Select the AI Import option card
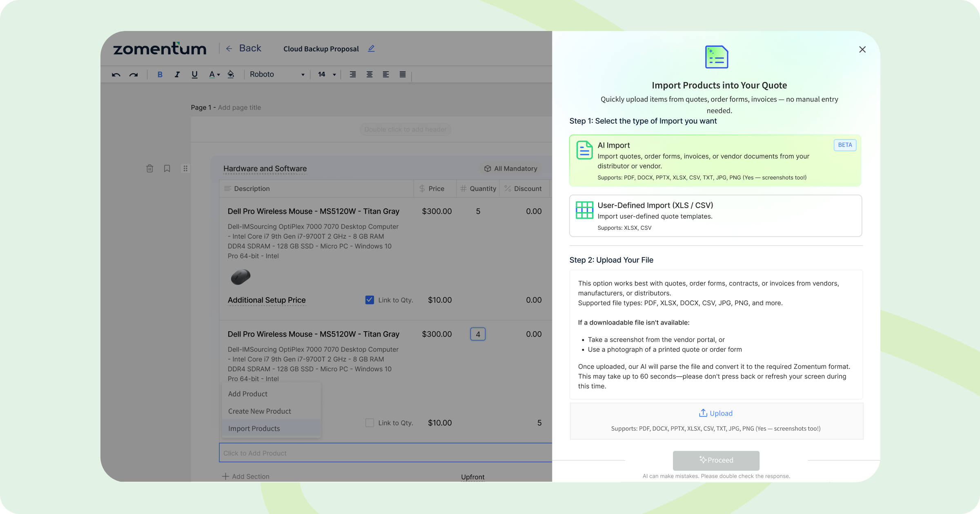980x514 pixels. point(715,160)
